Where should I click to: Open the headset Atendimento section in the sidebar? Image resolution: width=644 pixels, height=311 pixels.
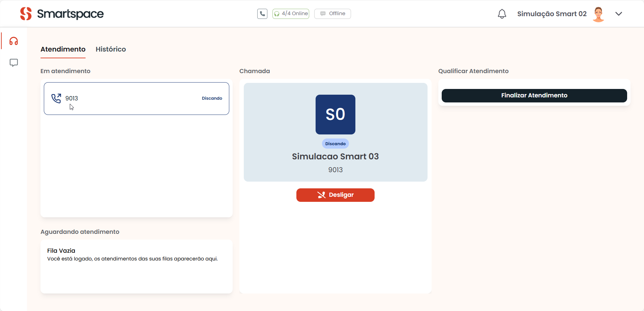(13, 41)
